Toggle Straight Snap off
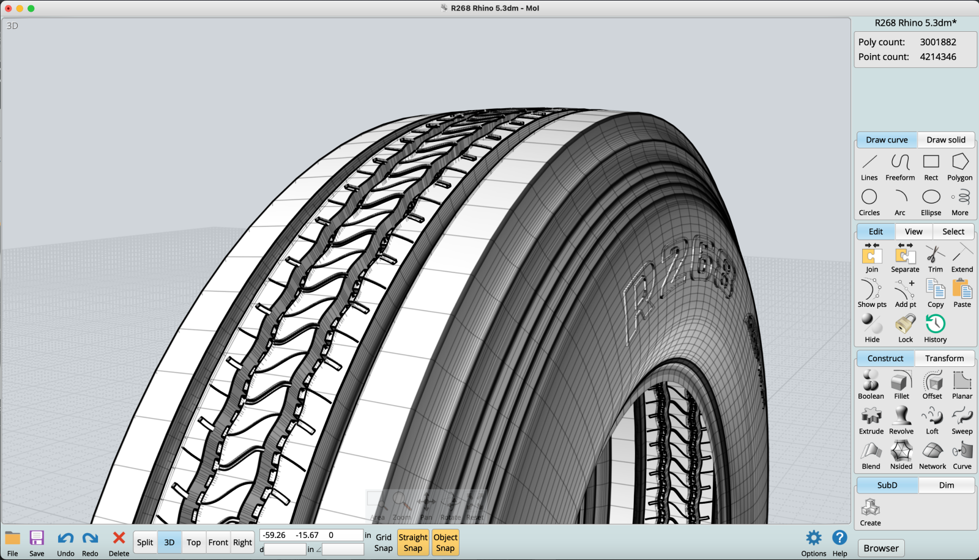 413,542
